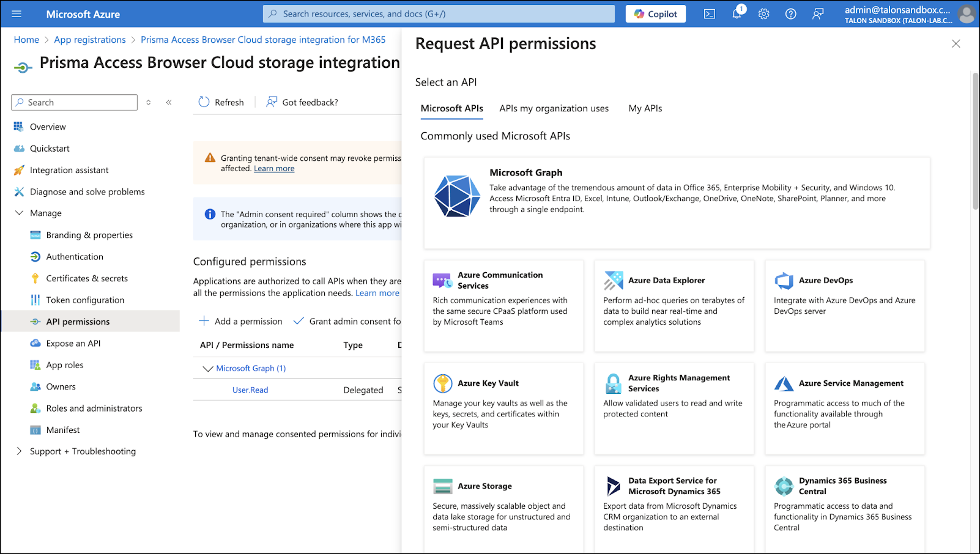Launch Copilot from the top bar
This screenshot has width=980, height=554.
pos(655,14)
